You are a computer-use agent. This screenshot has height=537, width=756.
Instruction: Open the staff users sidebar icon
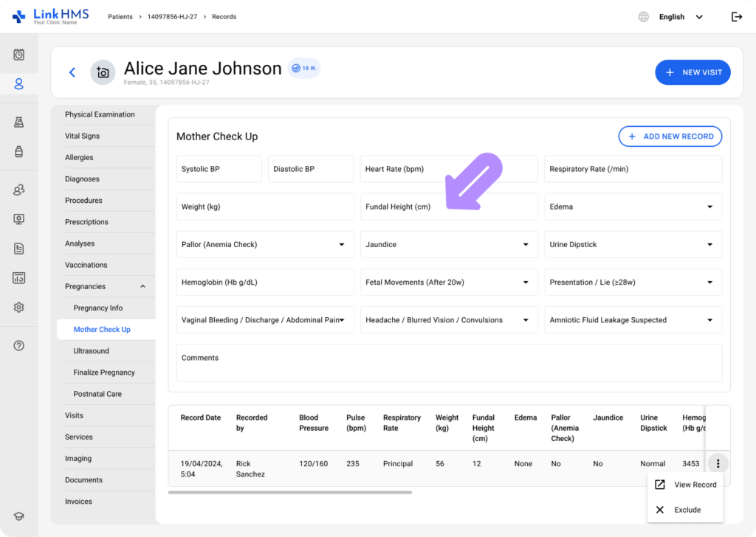18,190
